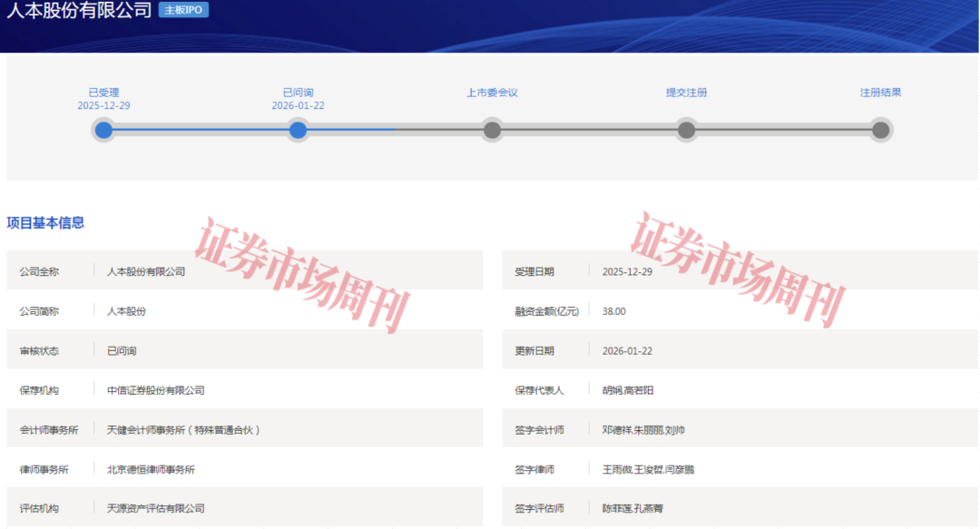Select the 上市委会议 stage label

[x=493, y=92]
